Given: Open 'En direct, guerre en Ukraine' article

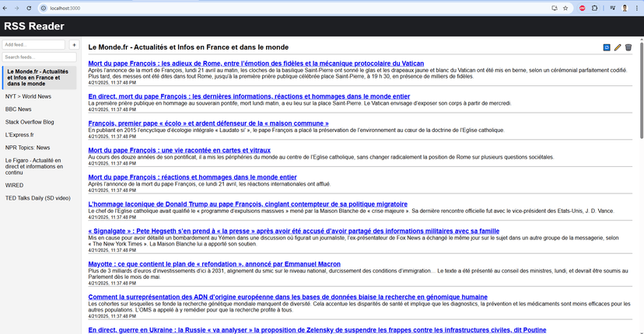Looking at the screenshot, I should point(317,330).
